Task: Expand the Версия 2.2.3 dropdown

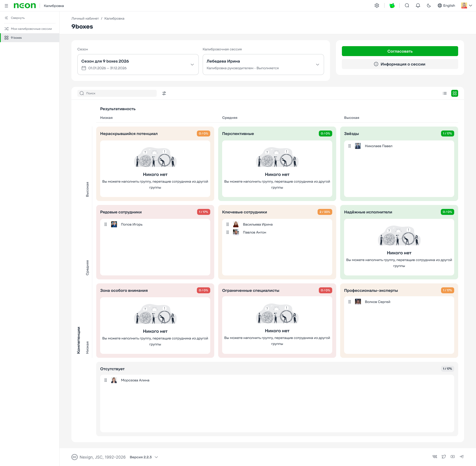Action: point(144,457)
